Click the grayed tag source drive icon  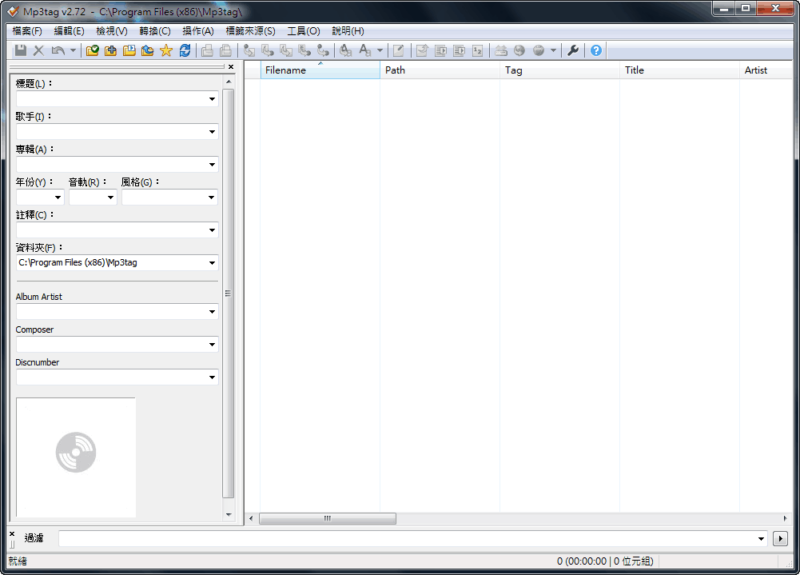[x=501, y=51]
